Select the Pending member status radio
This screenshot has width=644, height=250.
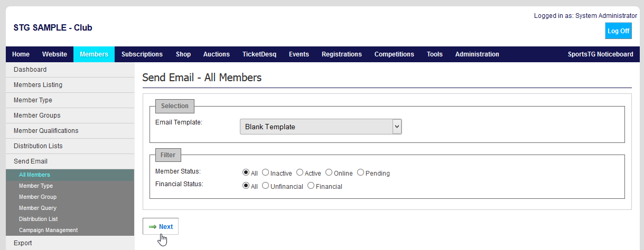click(361, 172)
